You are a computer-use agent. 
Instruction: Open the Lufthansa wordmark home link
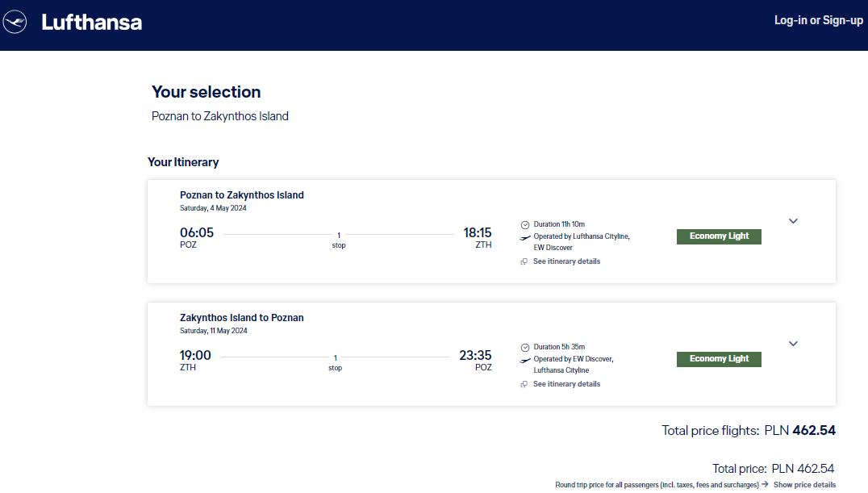click(92, 22)
